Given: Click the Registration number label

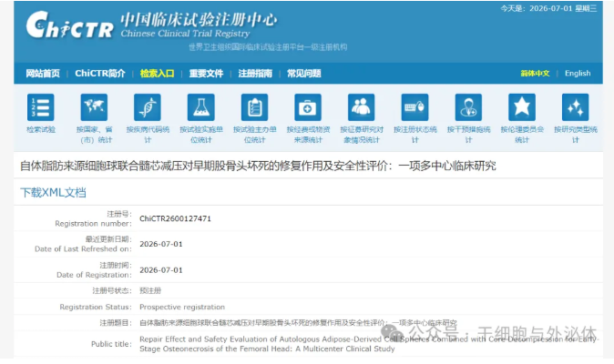Looking at the screenshot, I should [x=93, y=224].
